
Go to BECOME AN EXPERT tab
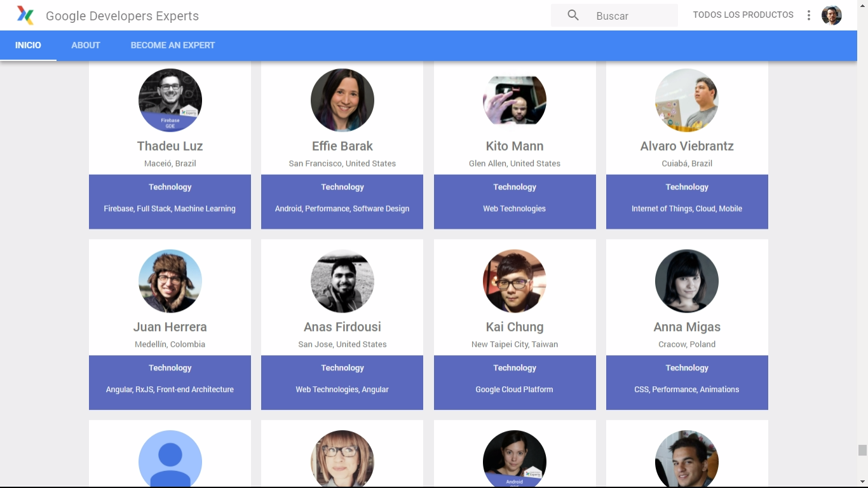pos(173,45)
